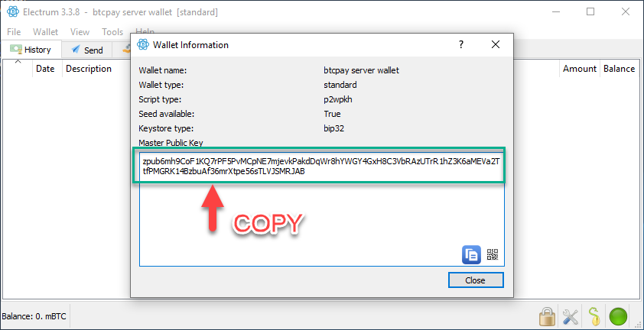Click the padlock password icon
Viewport: 644px width, 330px height.
(x=547, y=315)
